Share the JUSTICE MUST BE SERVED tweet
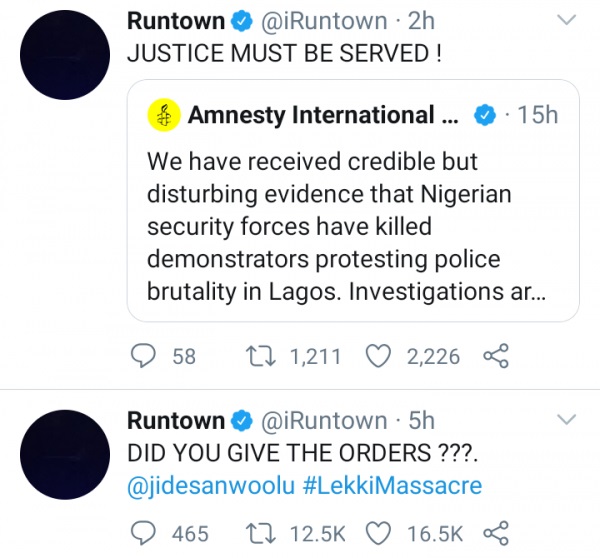 [x=496, y=356]
